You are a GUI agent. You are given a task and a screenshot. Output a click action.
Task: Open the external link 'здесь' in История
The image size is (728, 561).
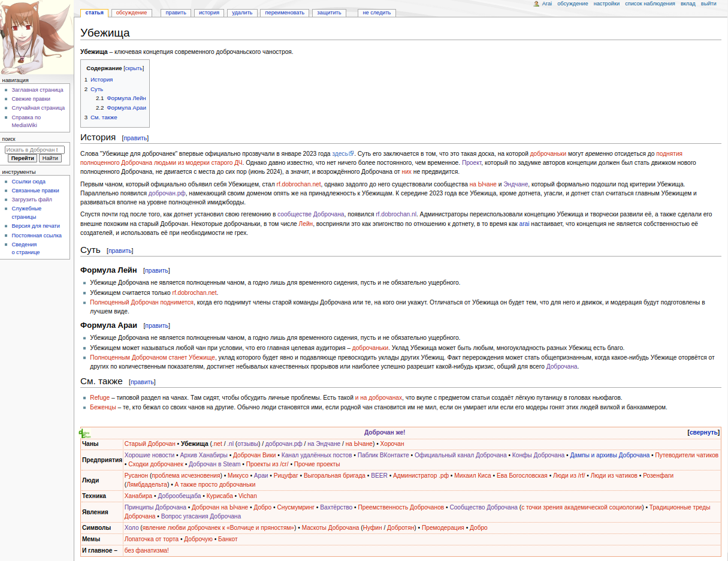coord(343,153)
